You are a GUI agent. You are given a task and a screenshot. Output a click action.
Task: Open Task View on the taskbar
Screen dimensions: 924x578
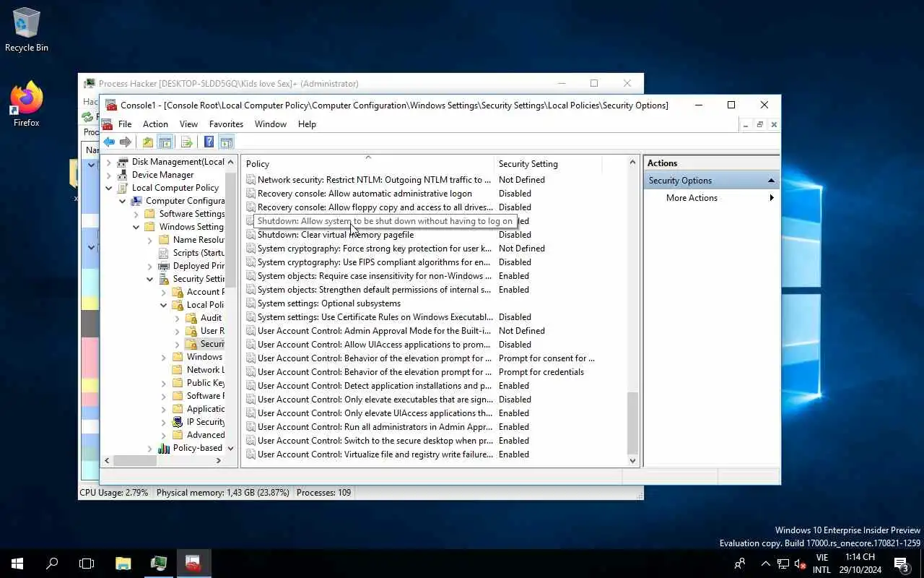coord(87,564)
